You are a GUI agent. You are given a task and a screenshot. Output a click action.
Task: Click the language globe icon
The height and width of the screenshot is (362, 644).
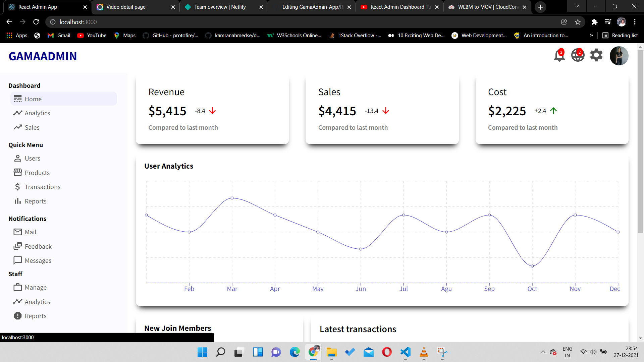coord(577,56)
